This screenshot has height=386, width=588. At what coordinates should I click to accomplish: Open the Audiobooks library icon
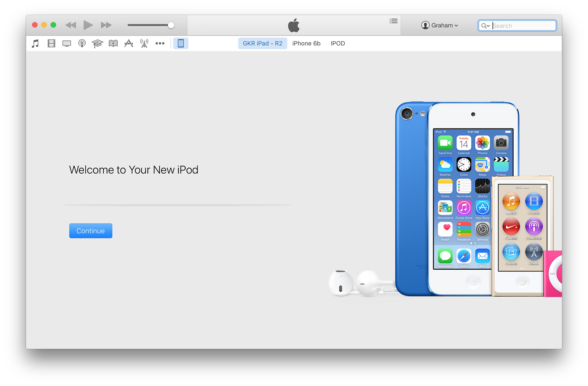(x=113, y=43)
